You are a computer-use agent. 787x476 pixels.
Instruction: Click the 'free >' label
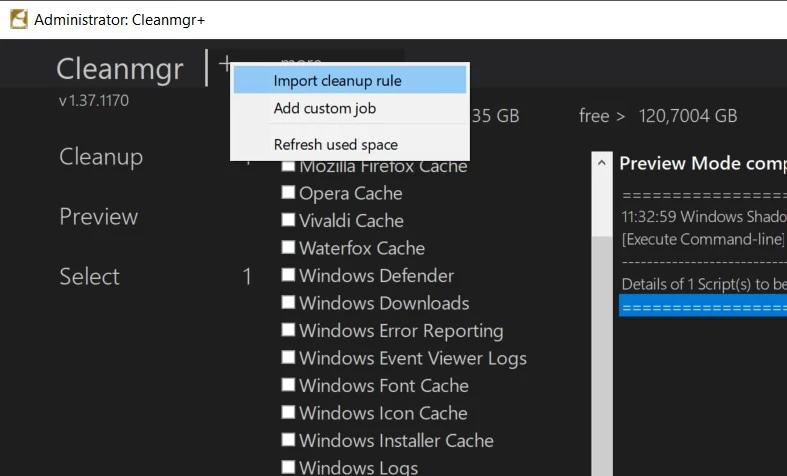point(601,116)
